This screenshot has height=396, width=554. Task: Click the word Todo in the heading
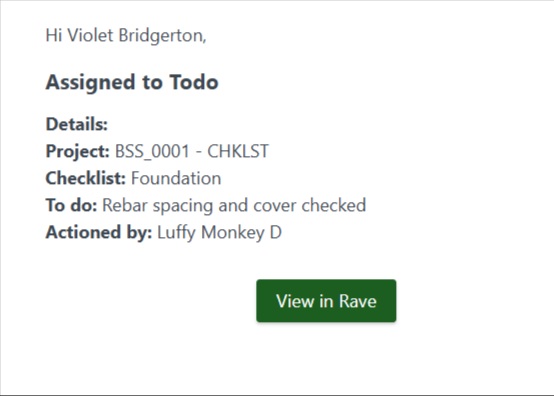[194, 82]
